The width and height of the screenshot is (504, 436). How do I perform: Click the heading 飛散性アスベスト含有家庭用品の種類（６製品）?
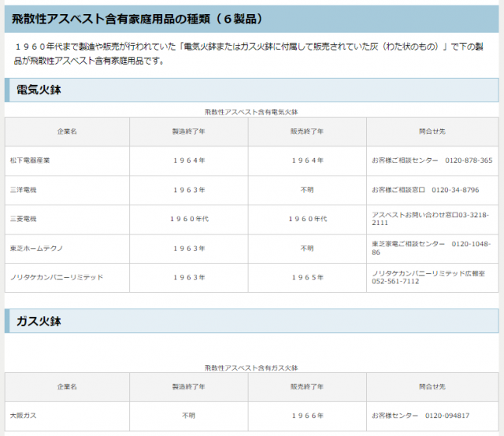(137, 19)
